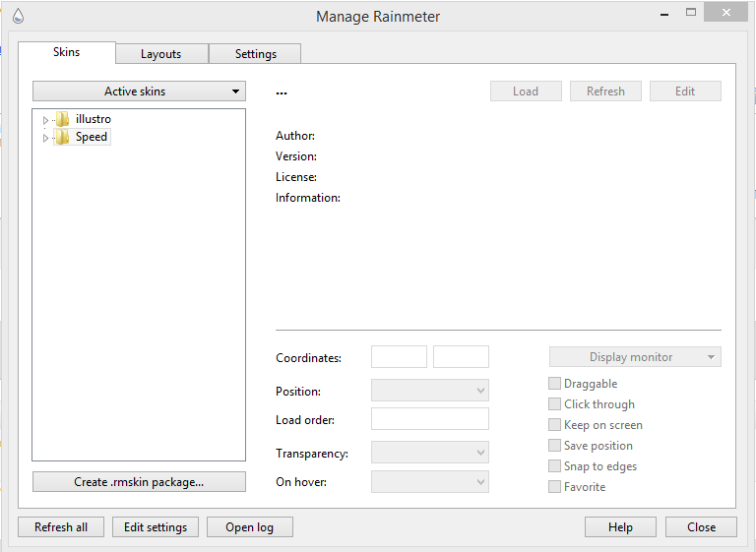Toggle the Click through checkbox
Screen dimensions: 756x552
pyautogui.click(x=554, y=404)
